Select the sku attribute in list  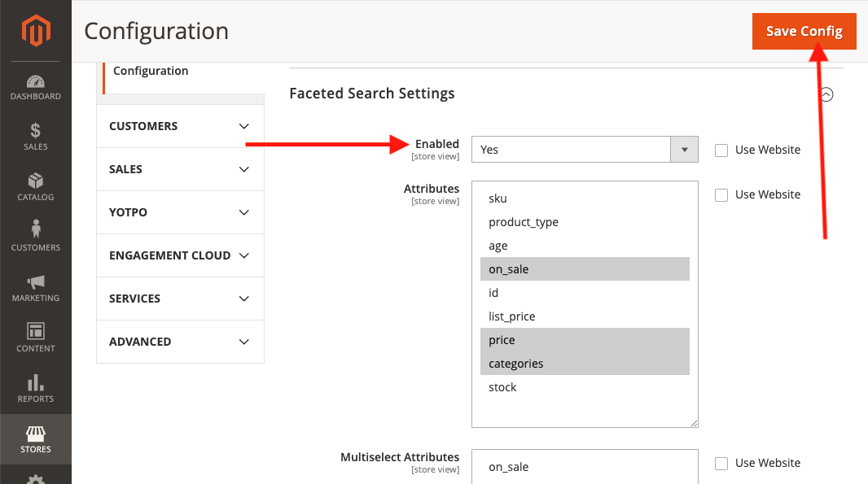[498, 198]
